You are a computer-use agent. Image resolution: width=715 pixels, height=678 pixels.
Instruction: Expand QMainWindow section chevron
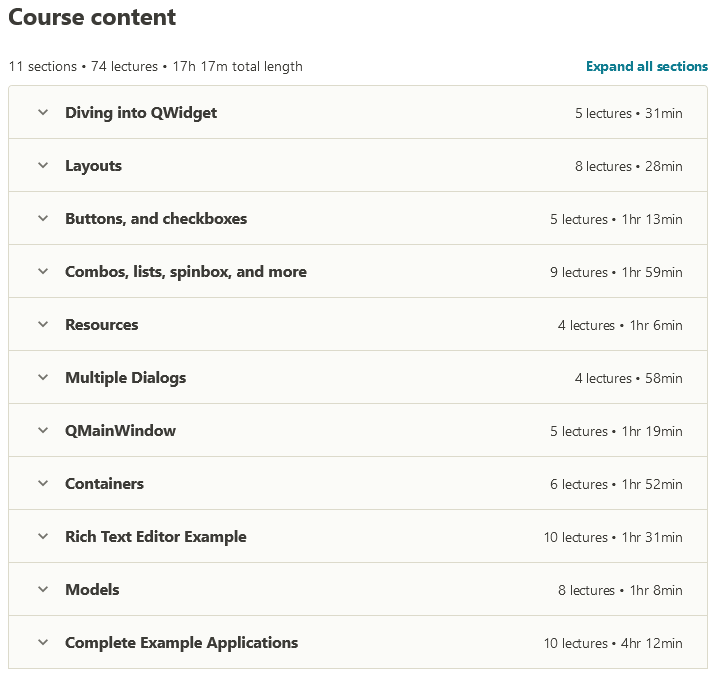click(x=43, y=430)
